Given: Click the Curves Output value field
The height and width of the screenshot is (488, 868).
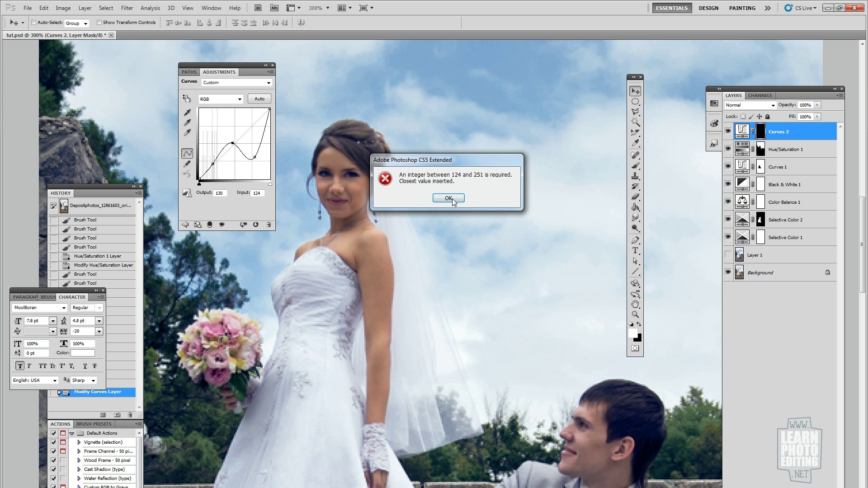Looking at the screenshot, I should point(220,193).
